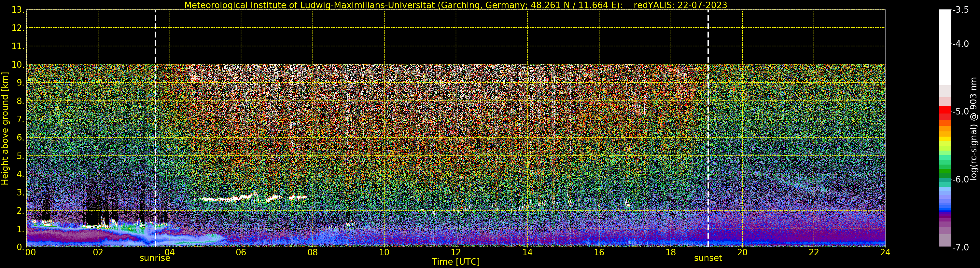Click the "8." height-axis tick label
Screen dimensions: 980x268
coord(20,101)
